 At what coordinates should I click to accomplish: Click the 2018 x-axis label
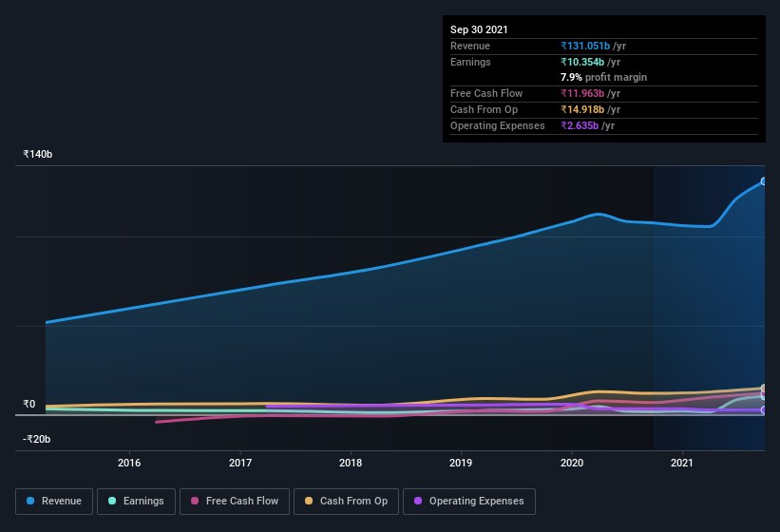pos(351,463)
